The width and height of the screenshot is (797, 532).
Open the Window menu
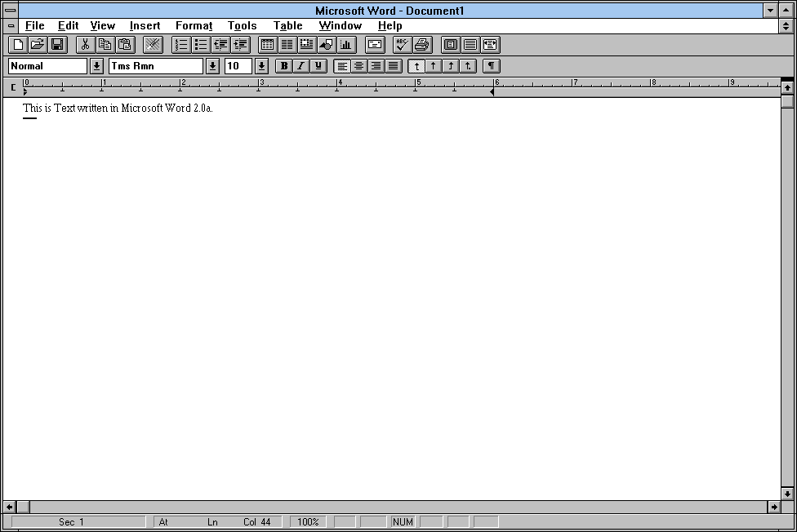[x=340, y=25]
